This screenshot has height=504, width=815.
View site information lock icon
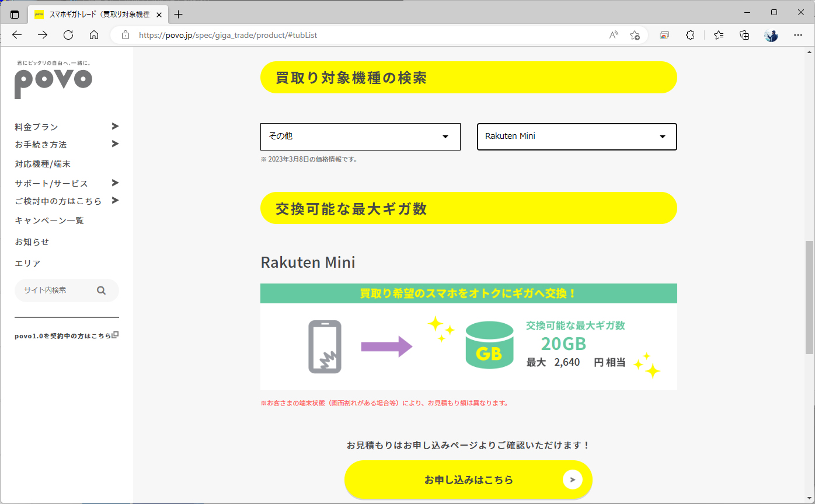pos(125,35)
